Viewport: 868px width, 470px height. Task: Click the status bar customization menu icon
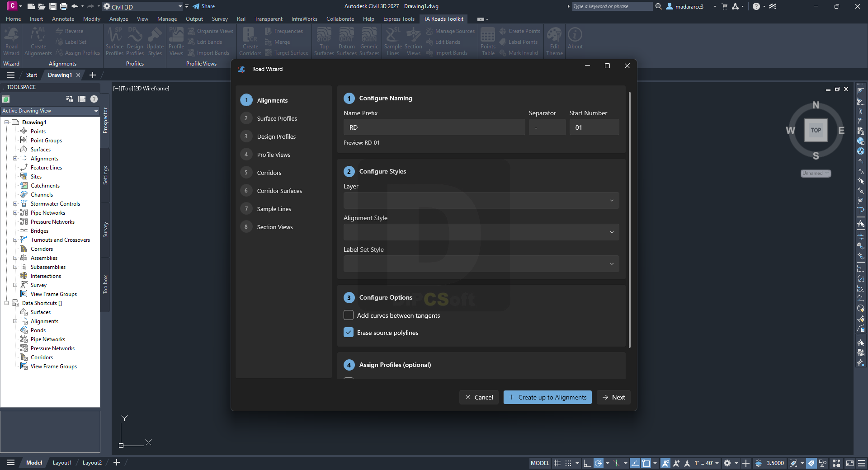tap(862, 463)
